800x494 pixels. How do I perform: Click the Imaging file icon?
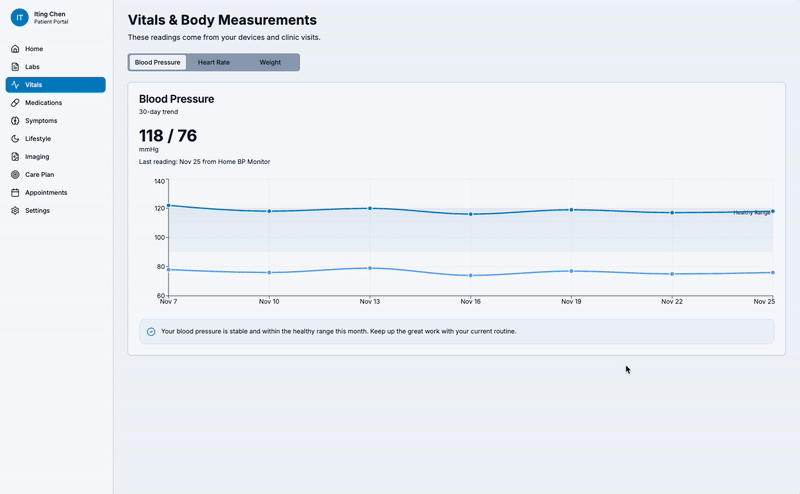(x=15, y=157)
